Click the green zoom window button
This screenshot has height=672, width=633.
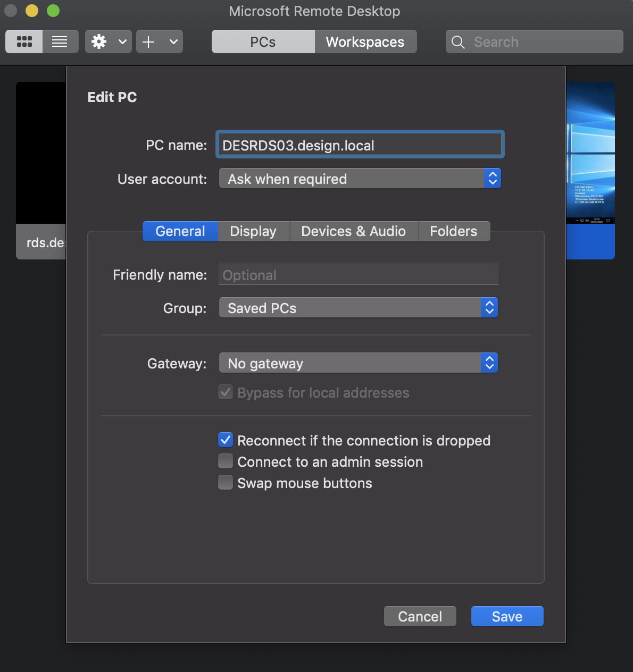[53, 11]
